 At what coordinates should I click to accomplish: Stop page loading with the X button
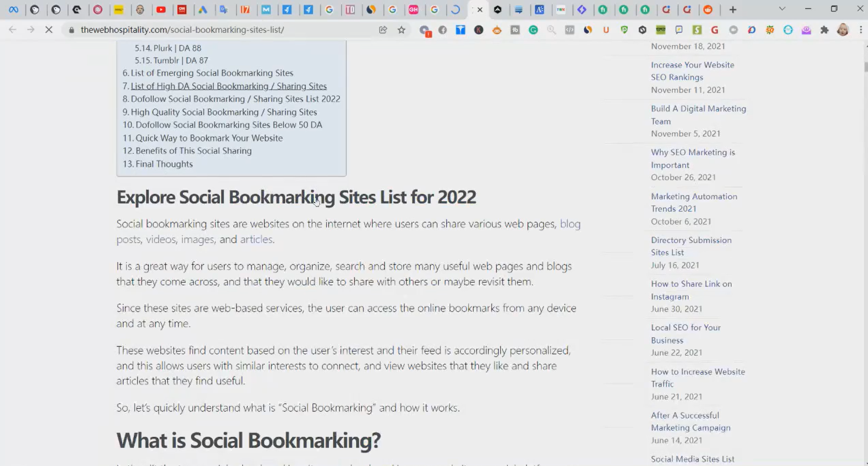(x=49, y=30)
